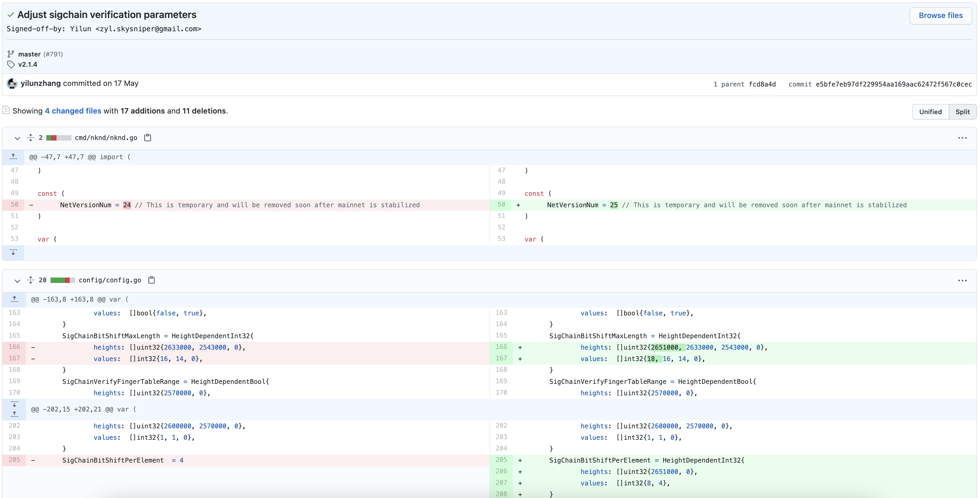Open pull request #791 link
980x498 pixels.
coord(53,54)
